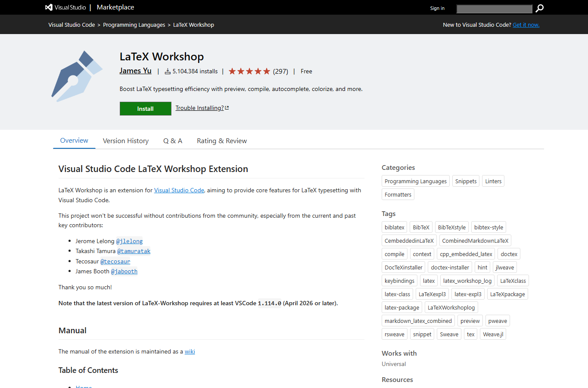This screenshot has width=588, height=388.
Task: Open the wiki manual link
Action: tap(190, 351)
